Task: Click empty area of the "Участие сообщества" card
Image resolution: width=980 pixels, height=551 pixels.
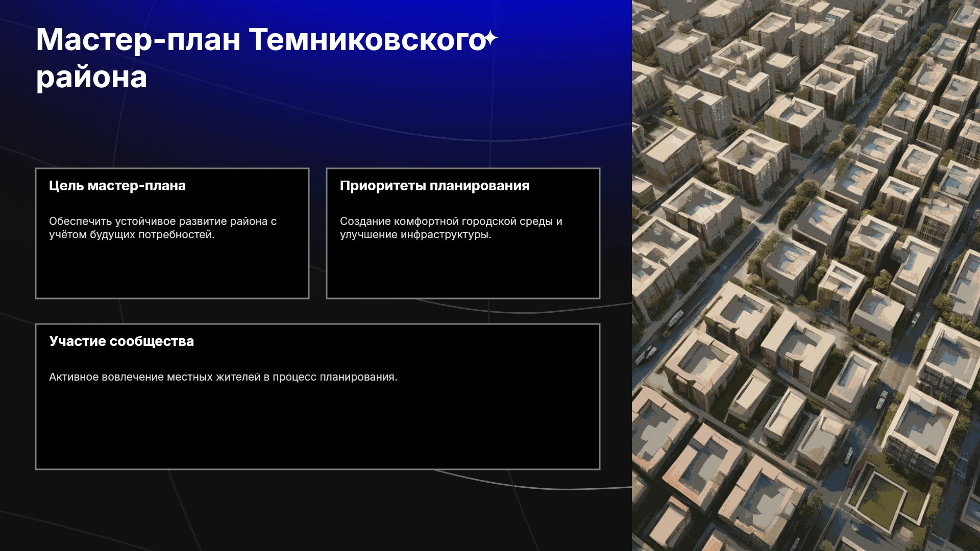Action: 317,429
